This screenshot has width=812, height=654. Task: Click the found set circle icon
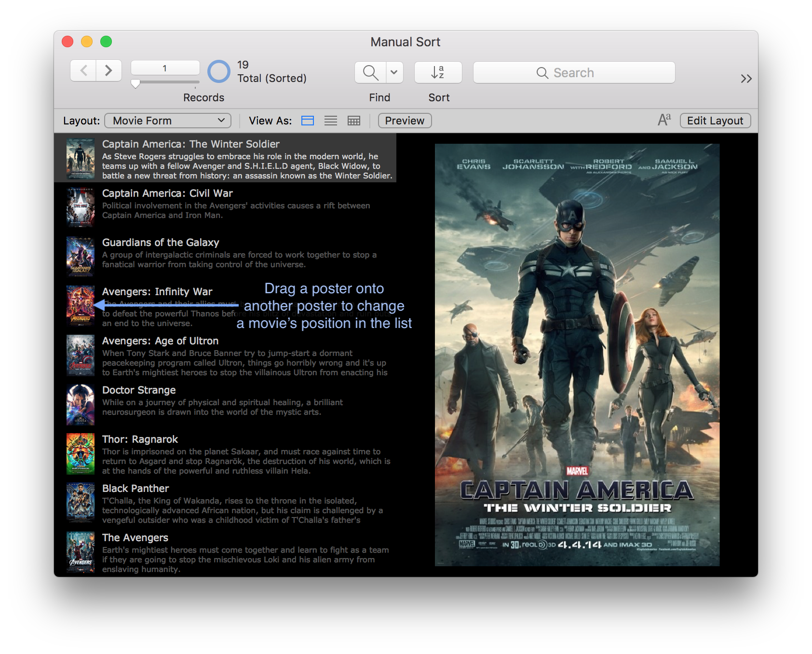(x=219, y=71)
